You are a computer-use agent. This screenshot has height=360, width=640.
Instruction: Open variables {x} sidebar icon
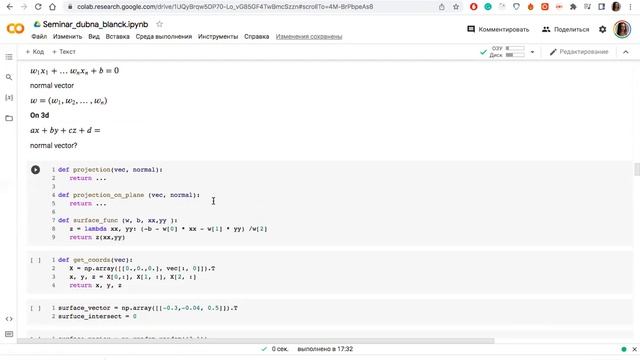[9, 98]
